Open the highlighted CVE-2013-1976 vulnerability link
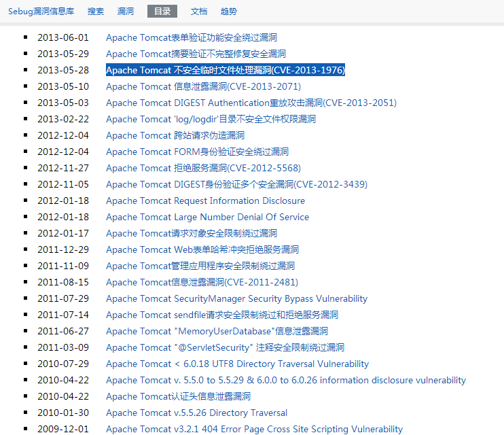504x435 pixels. pos(226,70)
